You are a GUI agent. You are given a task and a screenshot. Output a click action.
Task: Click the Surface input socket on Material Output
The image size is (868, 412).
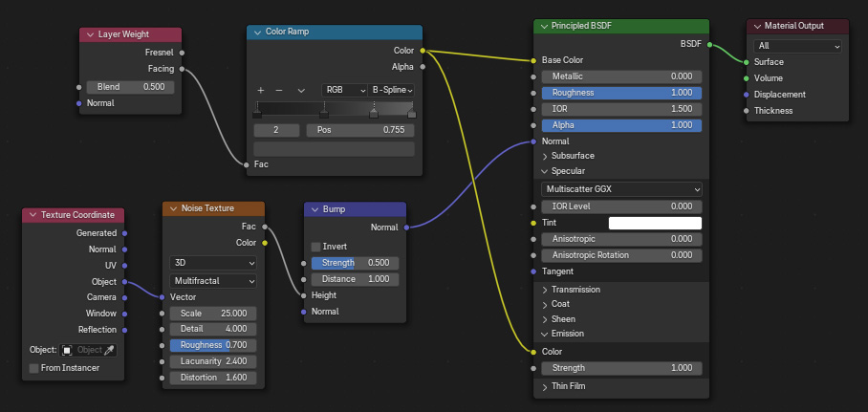click(x=747, y=62)
